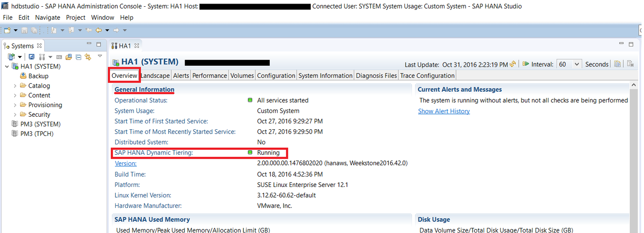Click the copy pages icon beside Seconds
This screenshot has height=233, width=644.
click(x=617, y=64)
